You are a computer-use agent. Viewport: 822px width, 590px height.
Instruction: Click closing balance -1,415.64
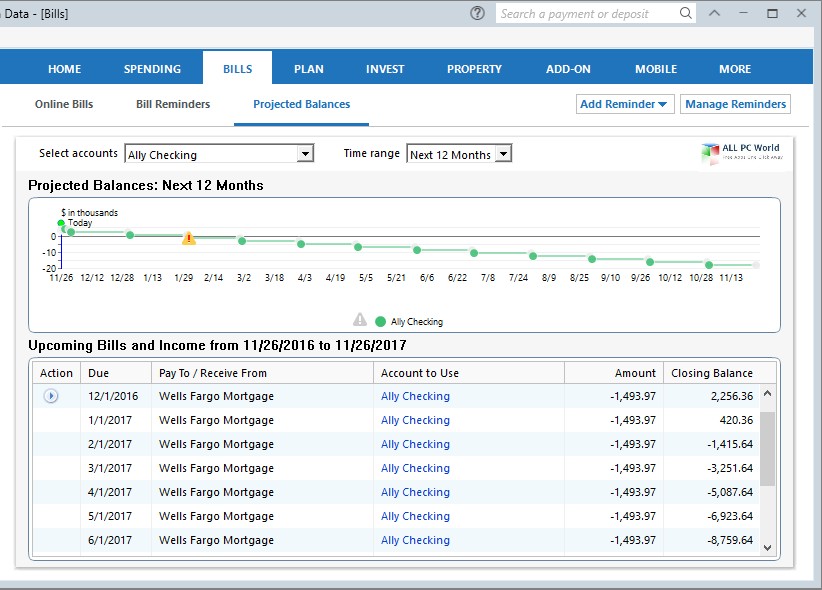coord(730,444)
